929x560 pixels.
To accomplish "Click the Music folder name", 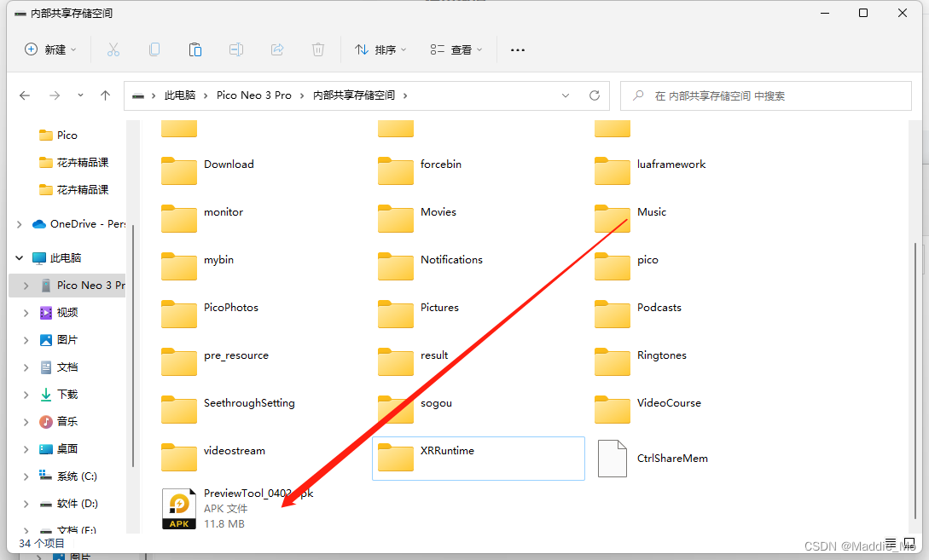I will (652, 212).
